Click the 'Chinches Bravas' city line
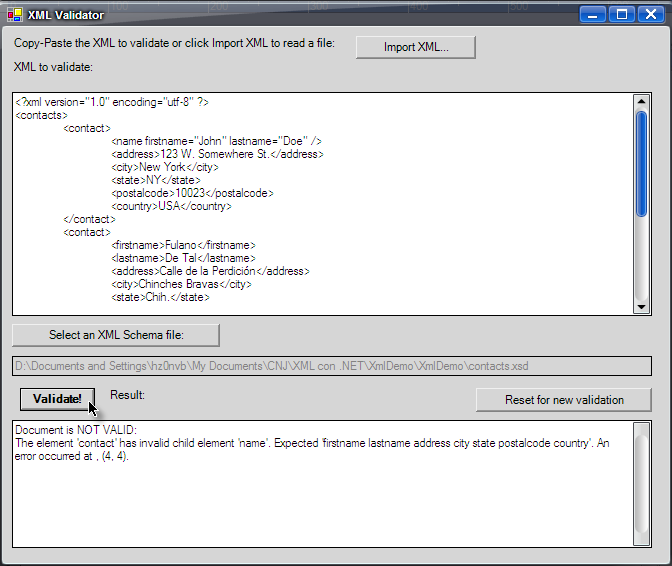Image resolution: width=672 pixels, height=566 pixels. [181, 284]
